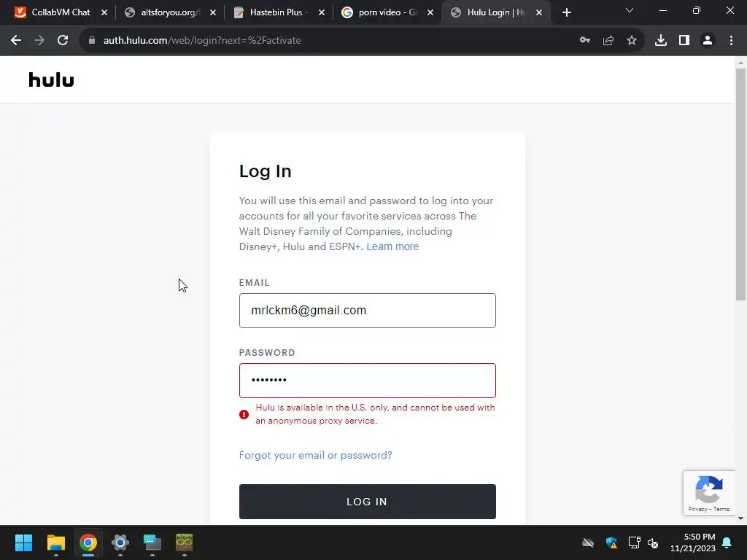Image resolution: width=747 pixels, height=560 pixels.
Task: Click the red password error icon
Action: (x=244, y=414)
